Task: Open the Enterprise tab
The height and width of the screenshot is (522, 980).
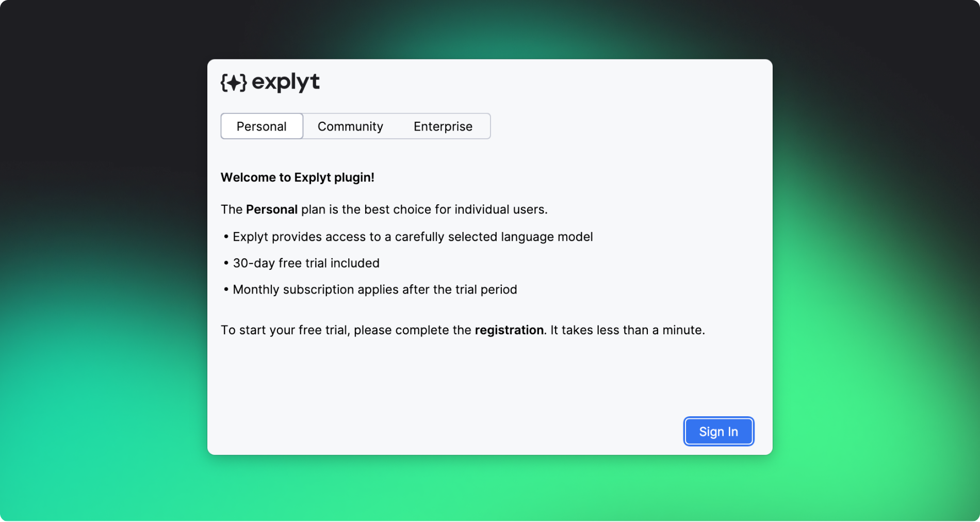Action: 443,126
